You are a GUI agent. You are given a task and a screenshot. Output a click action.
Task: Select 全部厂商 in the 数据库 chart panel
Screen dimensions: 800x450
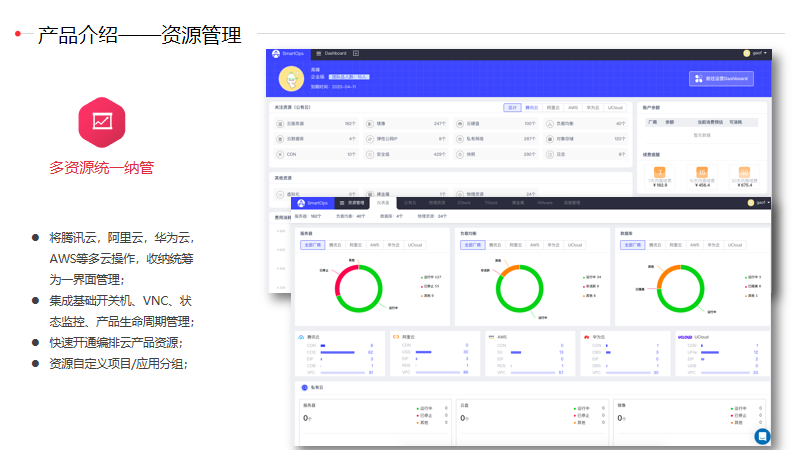pos(633,245)
